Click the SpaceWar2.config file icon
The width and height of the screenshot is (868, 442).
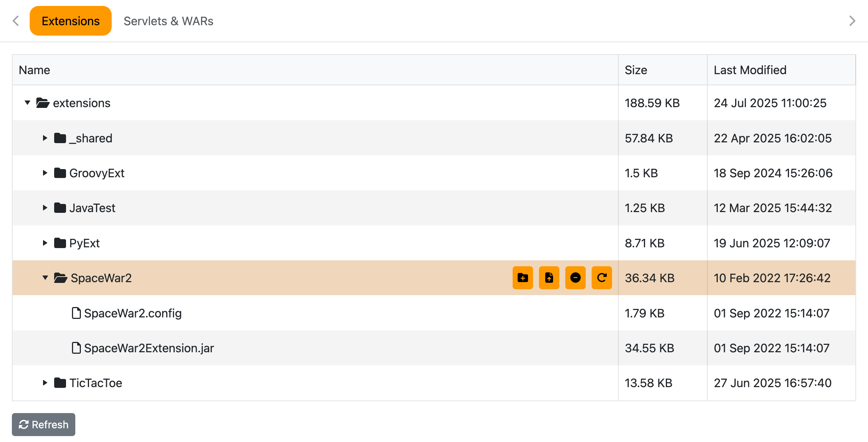pyautogui.click(x=76, y=313)
